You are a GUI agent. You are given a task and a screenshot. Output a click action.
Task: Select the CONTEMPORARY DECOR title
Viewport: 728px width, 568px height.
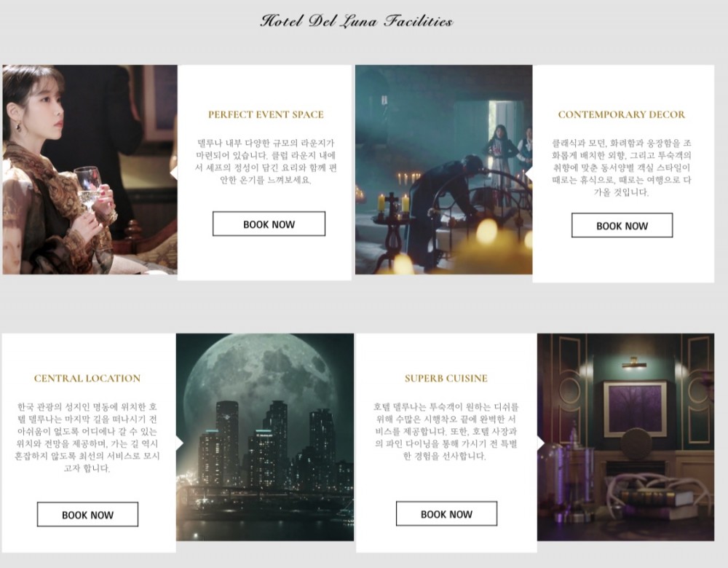tap(621, 114)
